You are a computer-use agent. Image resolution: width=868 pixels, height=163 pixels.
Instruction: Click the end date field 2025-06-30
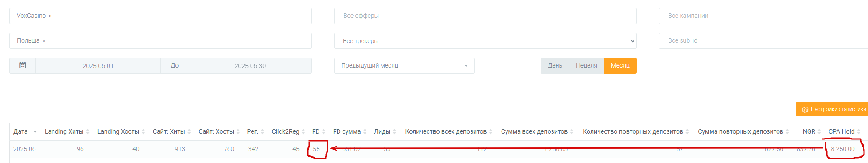click(x=250, y=66)
